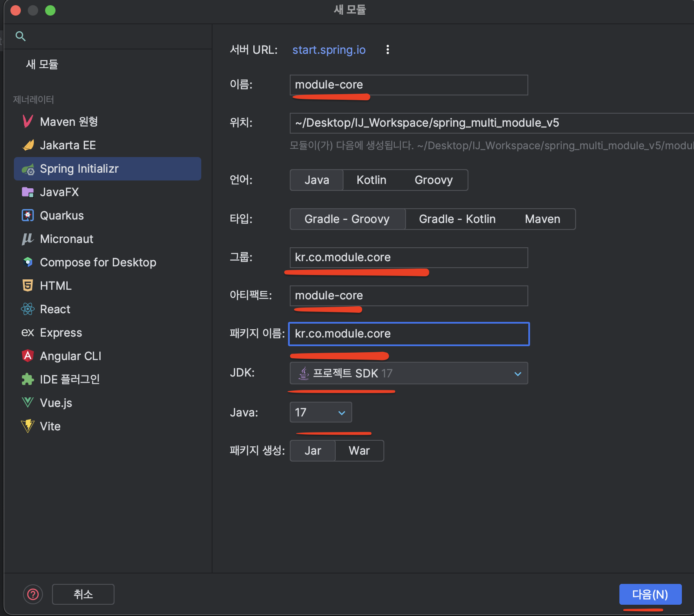This screenshot has width=694, height=616.
Task: Select Groovy as the language
Action: pyautogui.click(x=434, y=180)
